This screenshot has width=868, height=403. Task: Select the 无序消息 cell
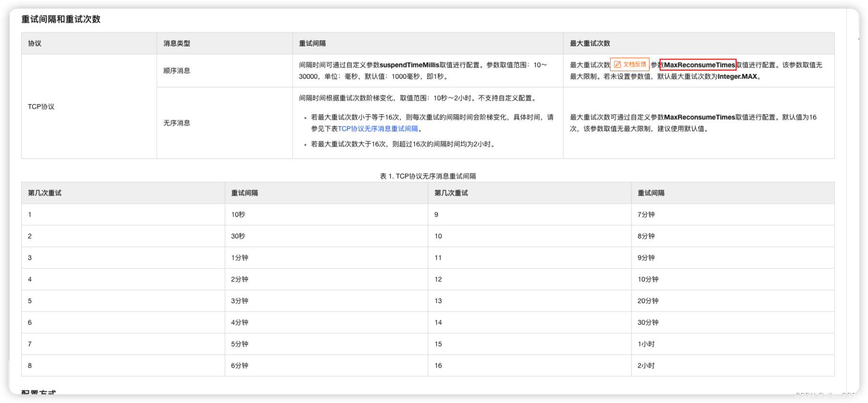pyautogui.click(x=224, y=123)
